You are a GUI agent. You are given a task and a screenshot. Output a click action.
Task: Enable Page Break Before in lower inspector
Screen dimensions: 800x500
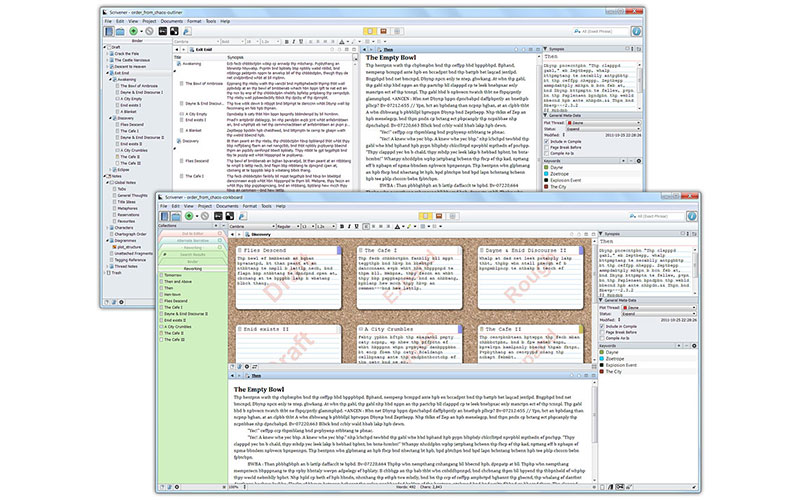click(x=603, y=332)
